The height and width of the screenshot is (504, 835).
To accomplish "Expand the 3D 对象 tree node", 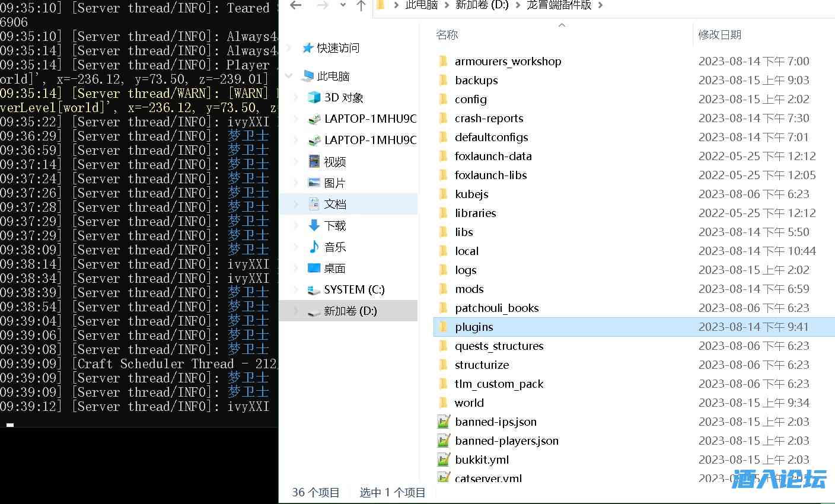I will (x=297, y=97).
